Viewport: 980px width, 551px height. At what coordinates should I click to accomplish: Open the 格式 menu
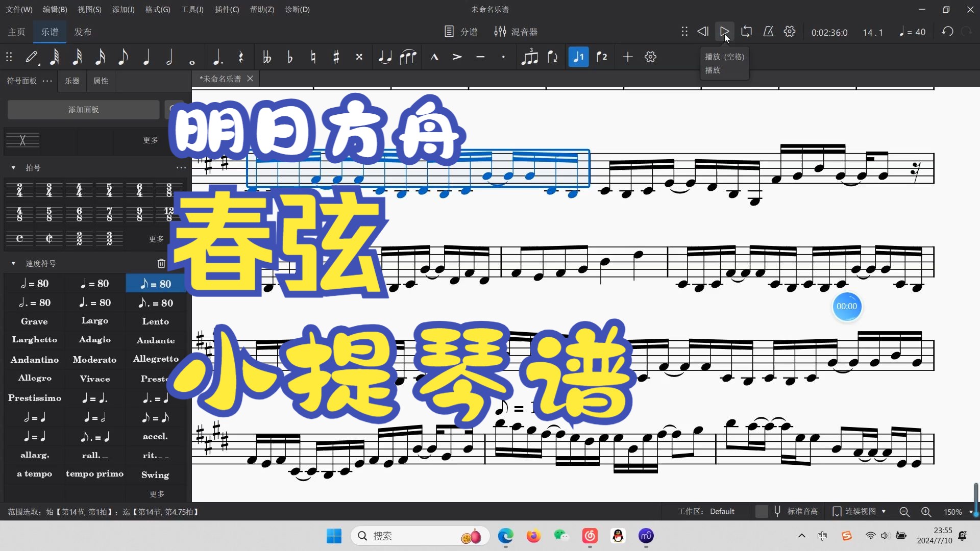point(158,9)
